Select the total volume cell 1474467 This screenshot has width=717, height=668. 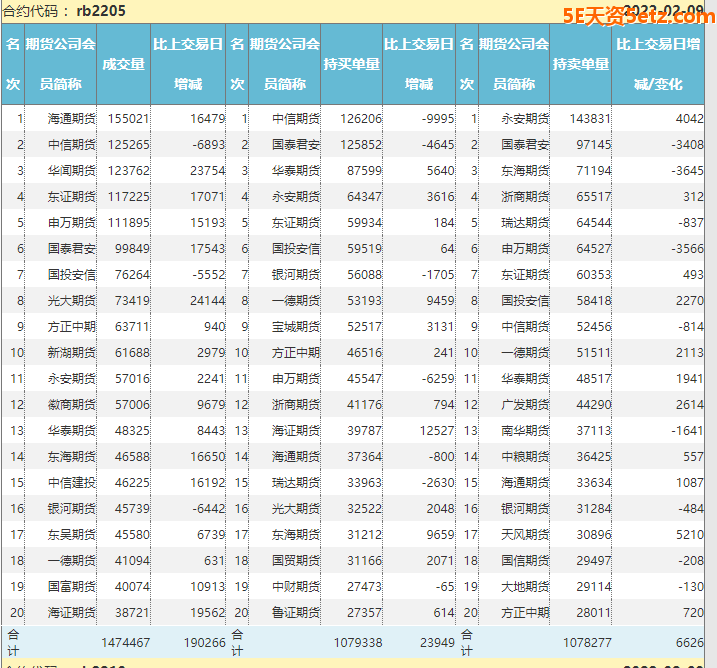[126, 641]
